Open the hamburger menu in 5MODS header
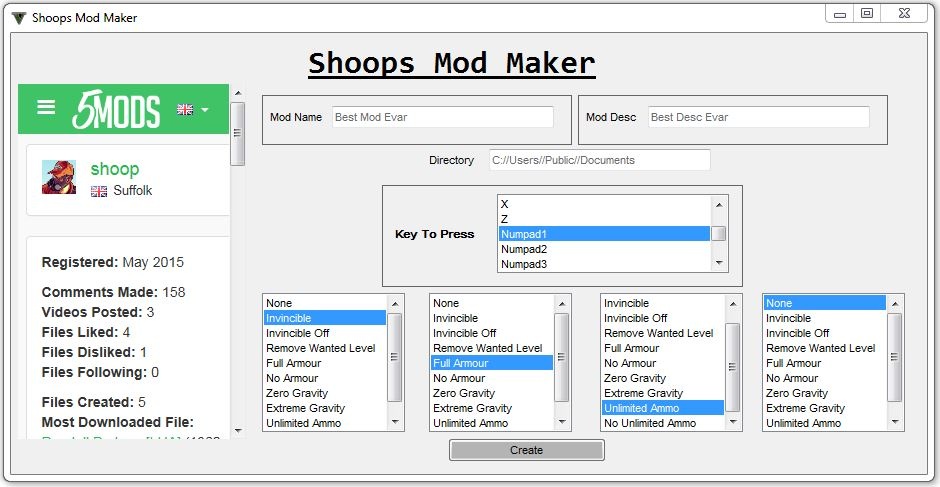The image size is (940, 487). point(46,108)
